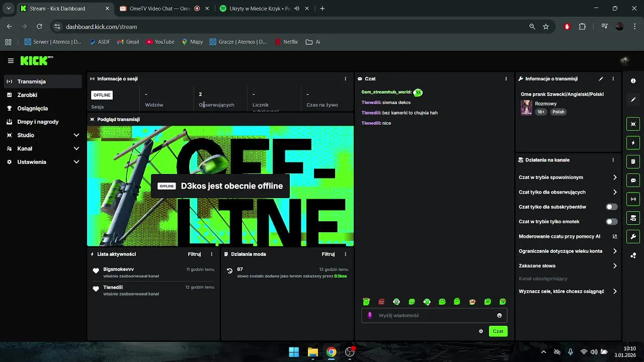This screenshot has height=362, width=644.
Task: Click Filtruj in the Lista aktywności panel
Action: [194, 254]
